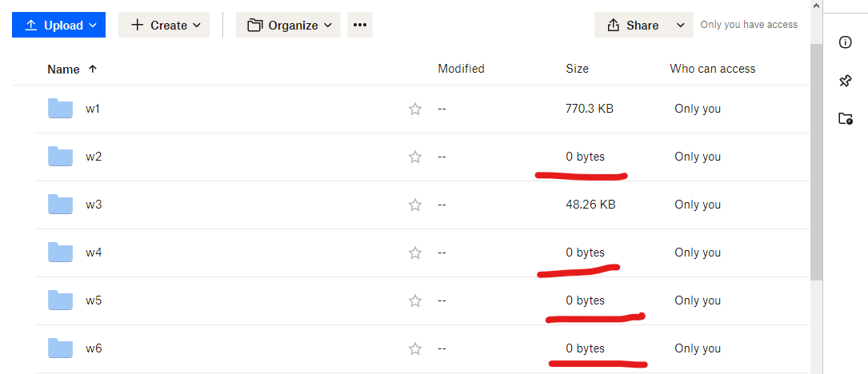868x374 pixels.
Task: Click the vertical scrollbar thumb
Action: [x=816, y=160]
